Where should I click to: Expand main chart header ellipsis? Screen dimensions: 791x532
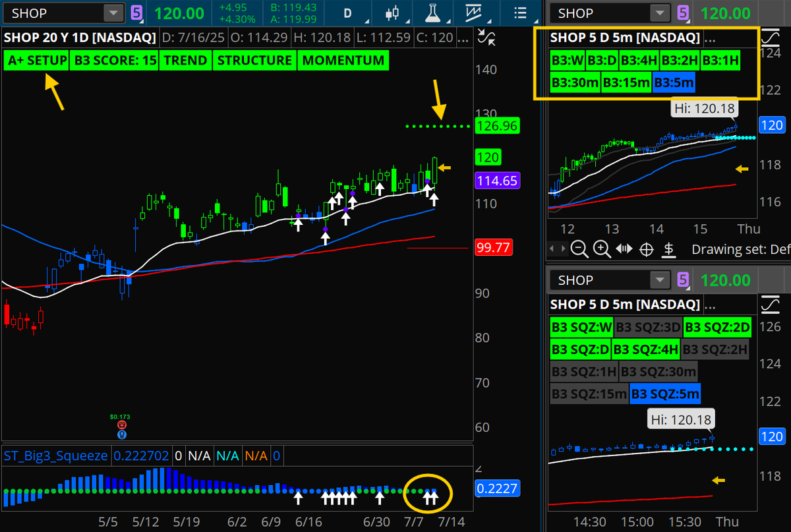pyautogui.click(x=465, y=38)
